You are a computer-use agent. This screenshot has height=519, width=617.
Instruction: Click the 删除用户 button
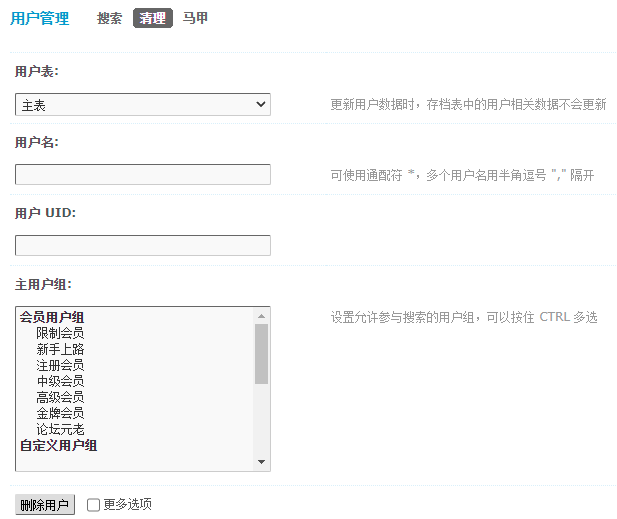coord(45,505)
